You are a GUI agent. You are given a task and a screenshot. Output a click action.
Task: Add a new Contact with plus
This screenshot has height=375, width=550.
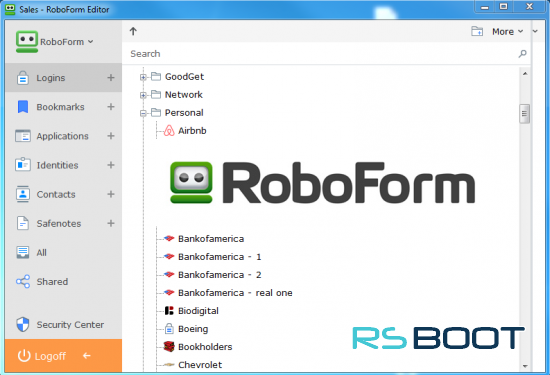tap(111, 194)
